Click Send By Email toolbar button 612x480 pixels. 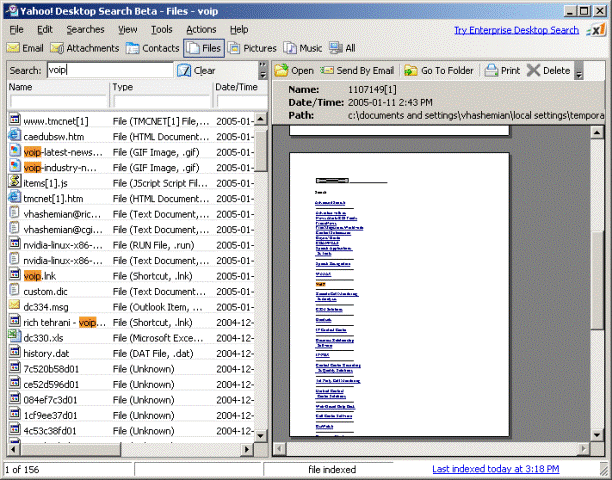coord(358,71)
